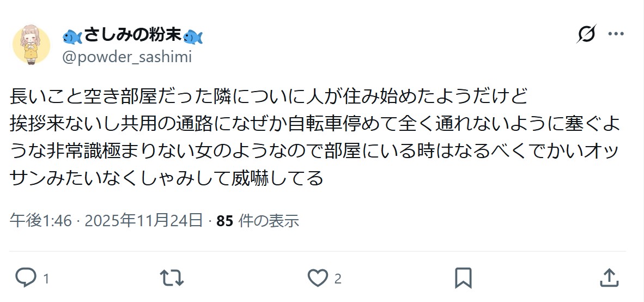Click the like count number 2
The height and width of the screenshot is (302, 644).
coord(338,279)
